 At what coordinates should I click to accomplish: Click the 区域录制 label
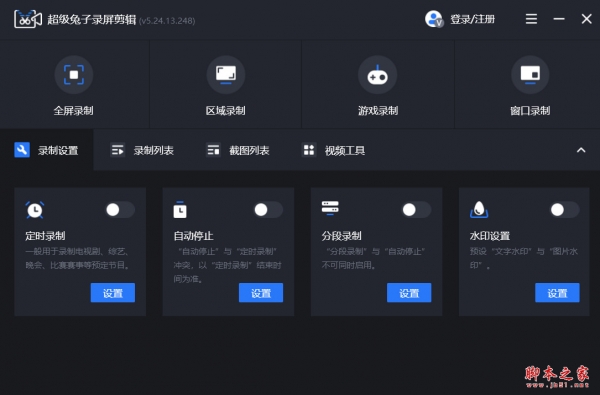226,111
